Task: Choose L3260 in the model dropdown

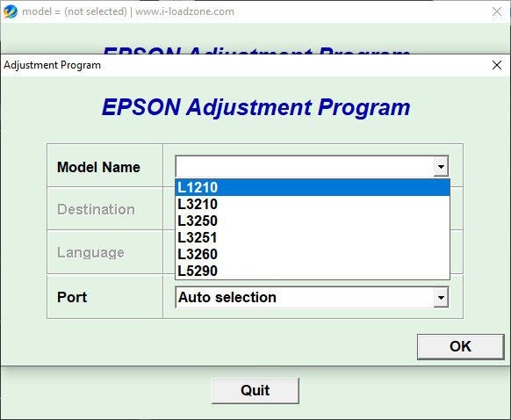Action: pos(313,254)
